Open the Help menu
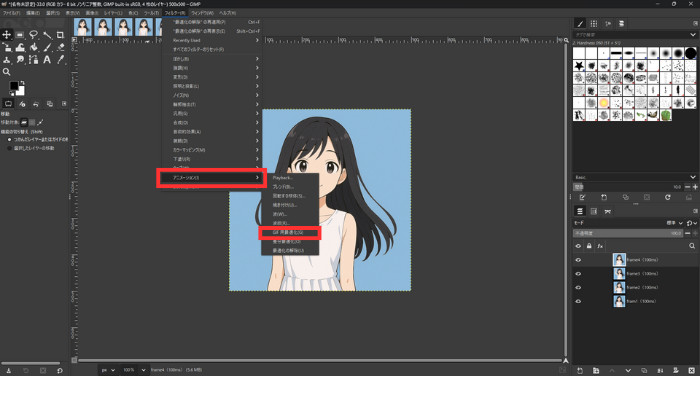 coord(228,13)
